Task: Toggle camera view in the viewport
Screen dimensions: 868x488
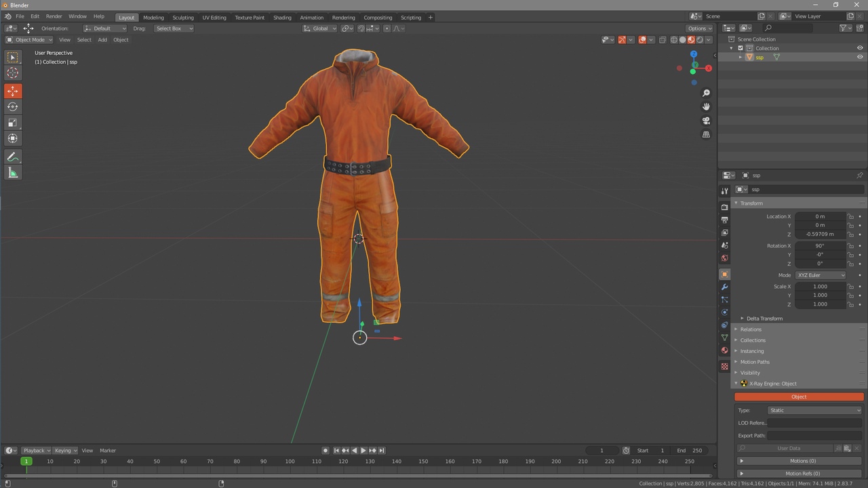Action: coord(706,121)
